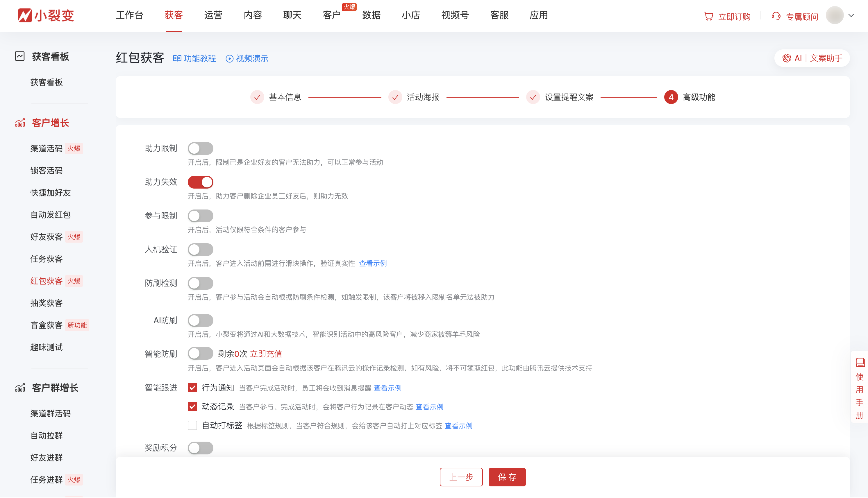The width and height of the screenshot is (868, 498).
Task: Click the 专属顾问 headset icon
Action: [776, 16]
